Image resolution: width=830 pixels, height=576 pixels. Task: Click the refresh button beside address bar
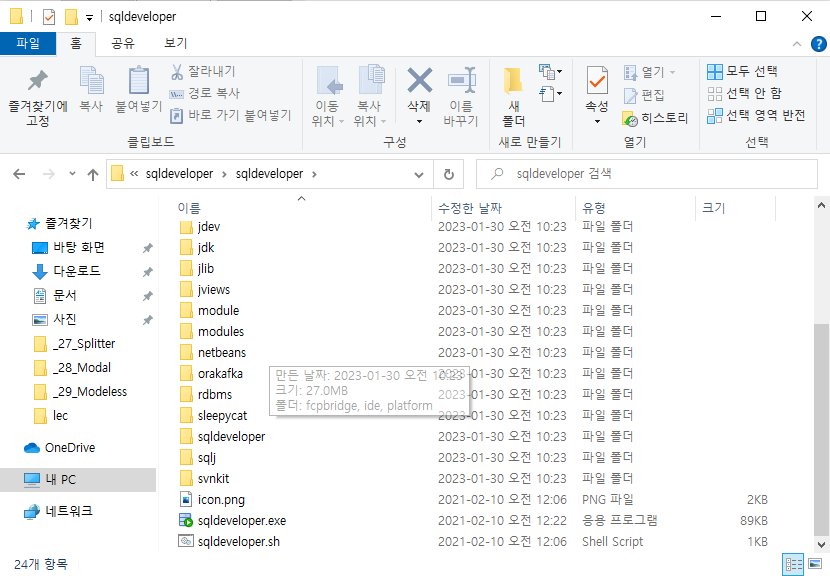(448, 174)
